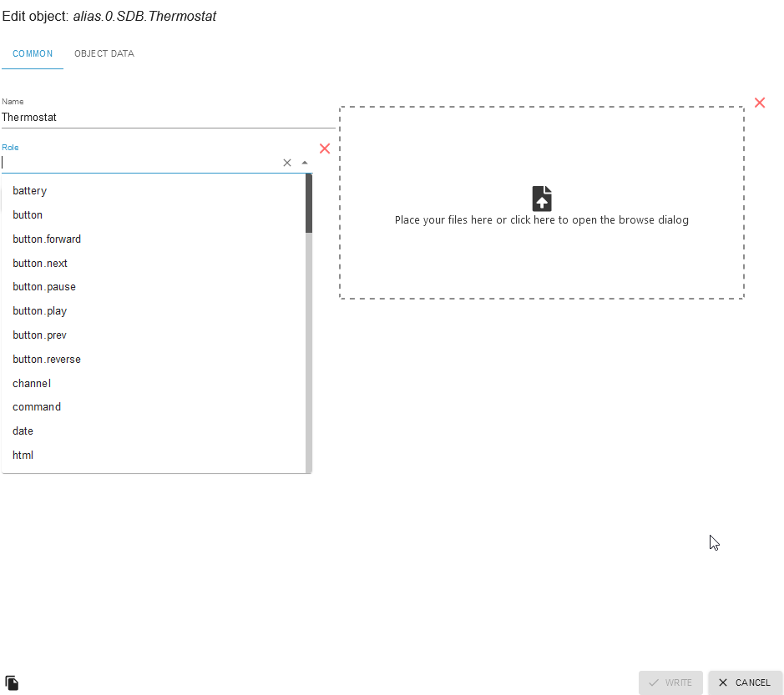Click the copy icon at the bottom left
Image resolution: width=784 pixels, height=695 pixels.
[12, 682]
